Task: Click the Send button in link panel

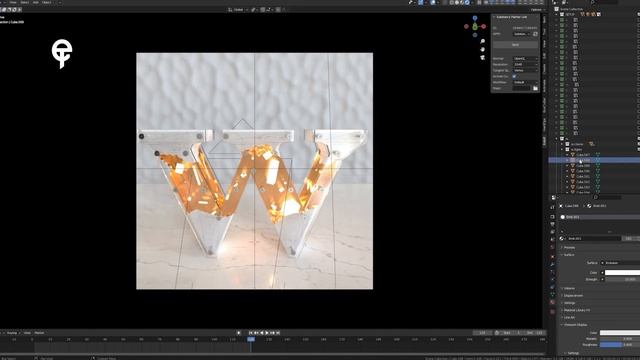Action: [515, 45]
